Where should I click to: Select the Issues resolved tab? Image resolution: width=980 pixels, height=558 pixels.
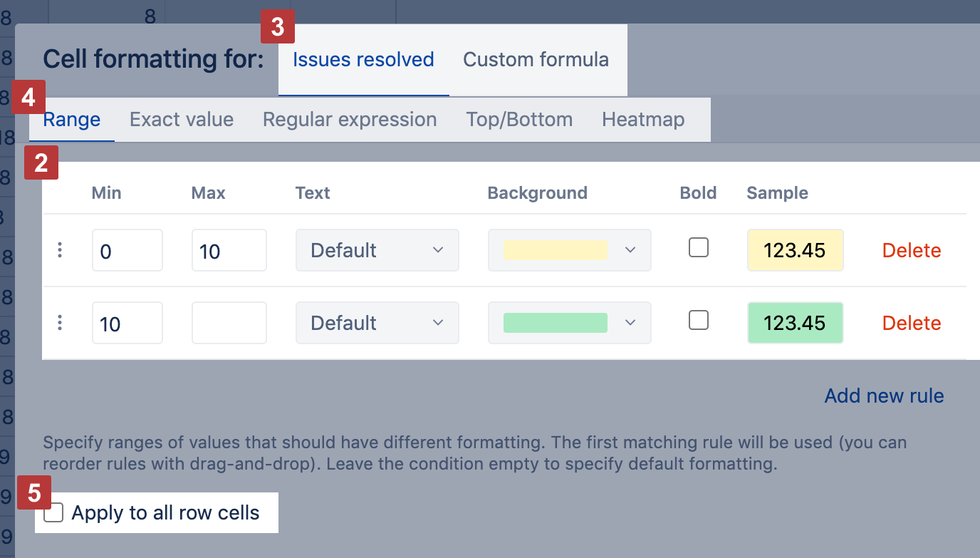363,59
